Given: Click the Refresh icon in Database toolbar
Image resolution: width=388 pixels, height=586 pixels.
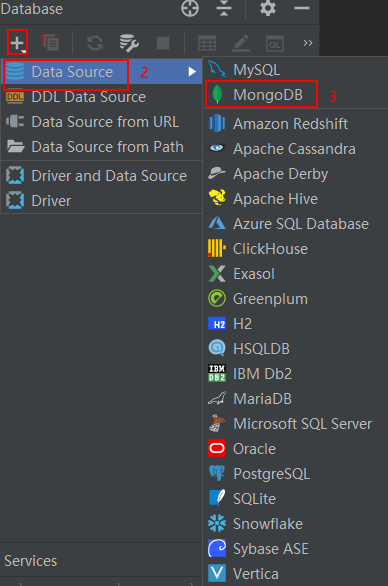Looking at the screenshot, I should click(95, 43).
